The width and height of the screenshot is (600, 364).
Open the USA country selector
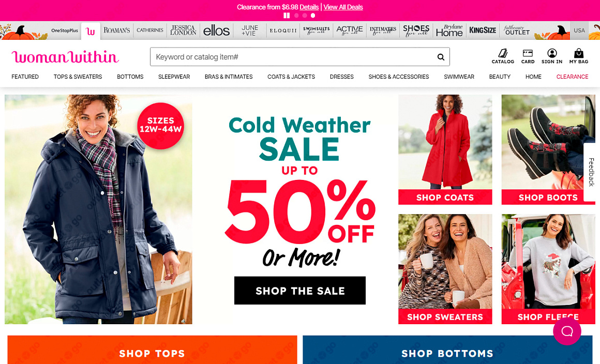pos(579,30)
